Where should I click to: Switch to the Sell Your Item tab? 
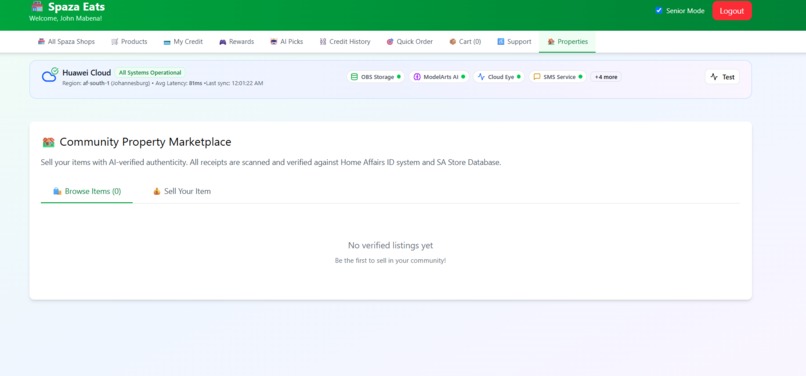(182, 191)
